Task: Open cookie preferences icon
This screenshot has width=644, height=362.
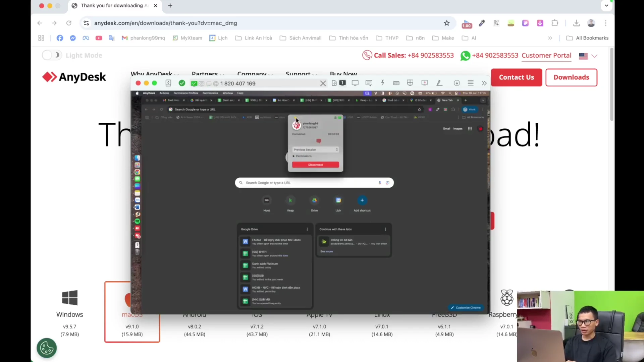Action: point(47,348)
